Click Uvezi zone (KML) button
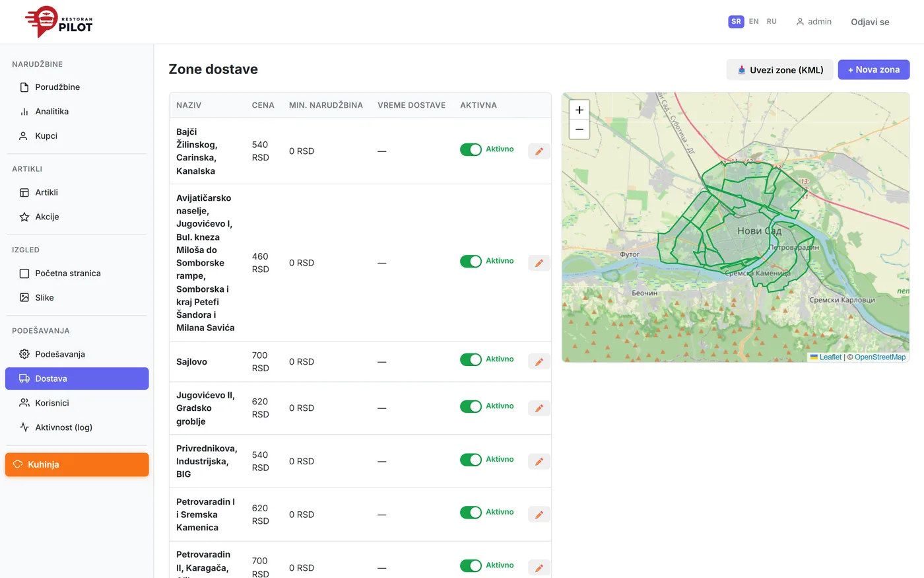The image size is (924, 578). (779, 70)
